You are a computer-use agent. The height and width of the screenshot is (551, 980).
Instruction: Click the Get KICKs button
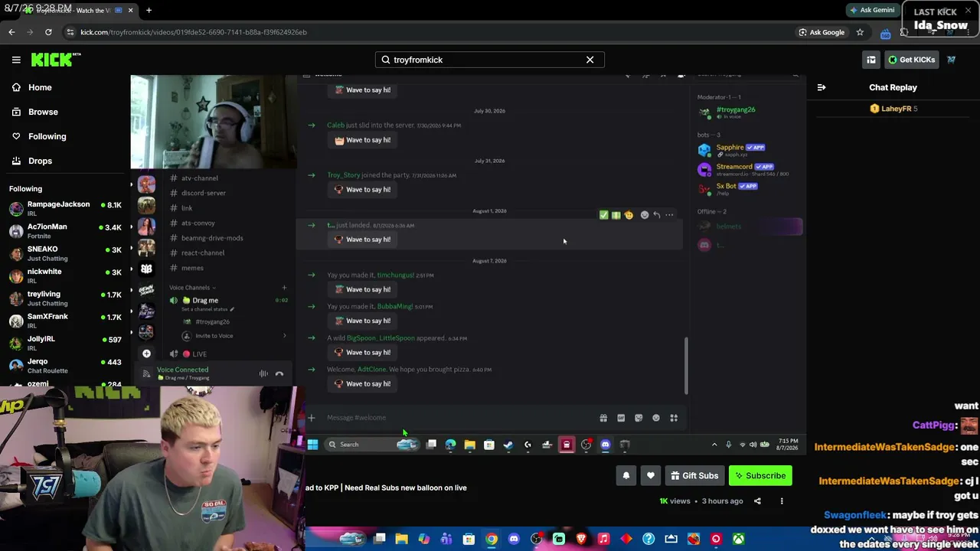pyautogui.click(x=911, y=60)
